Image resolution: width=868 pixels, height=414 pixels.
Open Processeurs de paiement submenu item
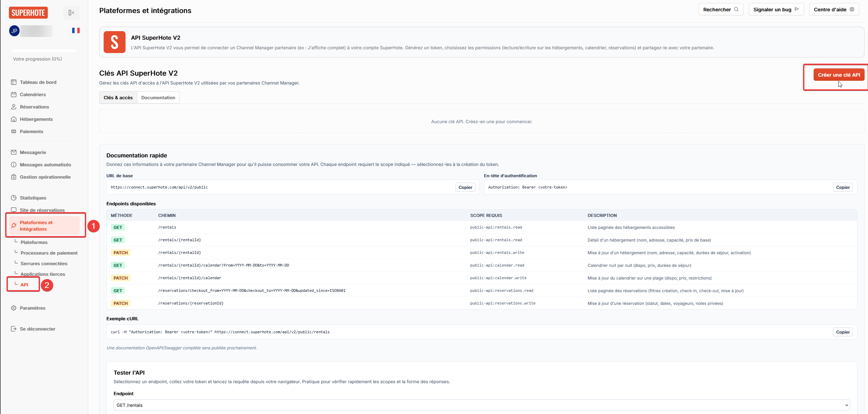[x=49, y=253]
